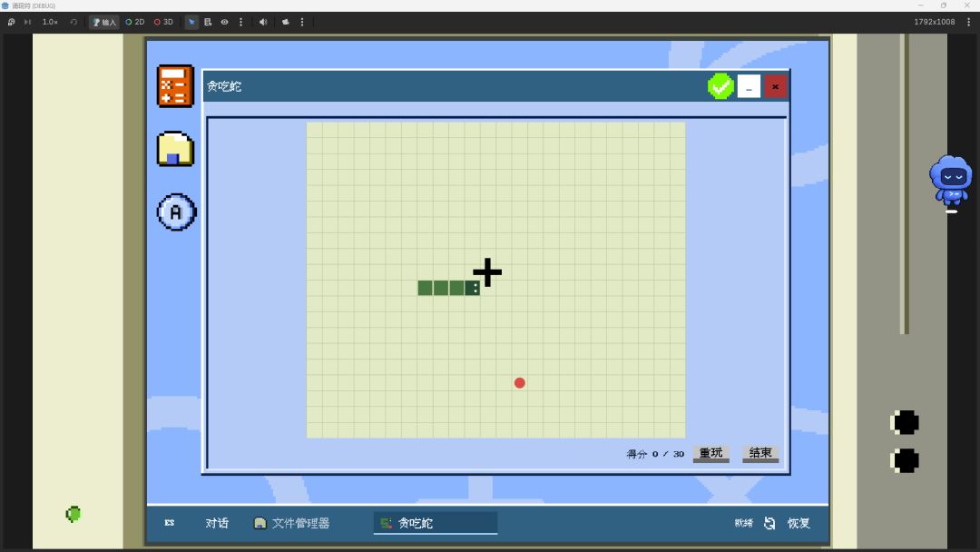This screenshot has width=980, height=552.
Task: Click the snake's head on the grid
Action: [473, 288]
